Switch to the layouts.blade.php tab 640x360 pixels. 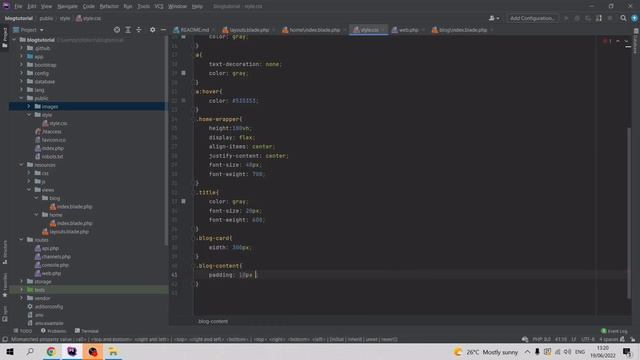(246, 30)
